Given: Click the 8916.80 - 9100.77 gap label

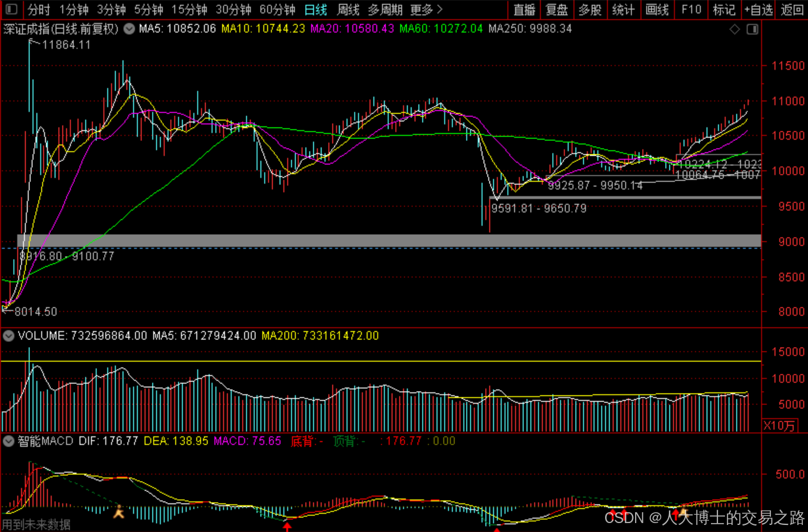Looking at the screenshot, I should click(x=66, y=256).
